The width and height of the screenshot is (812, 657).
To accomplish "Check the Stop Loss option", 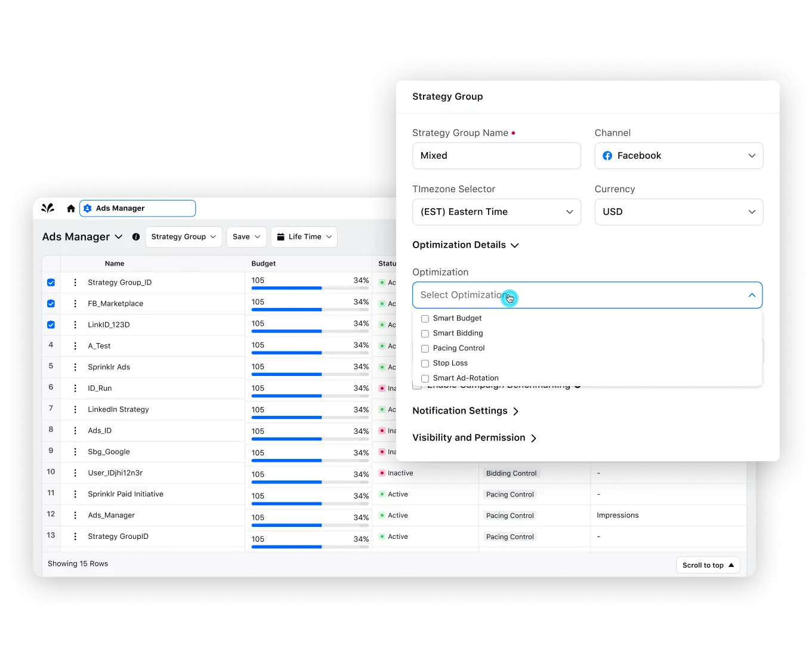I will tap(425, 363).
